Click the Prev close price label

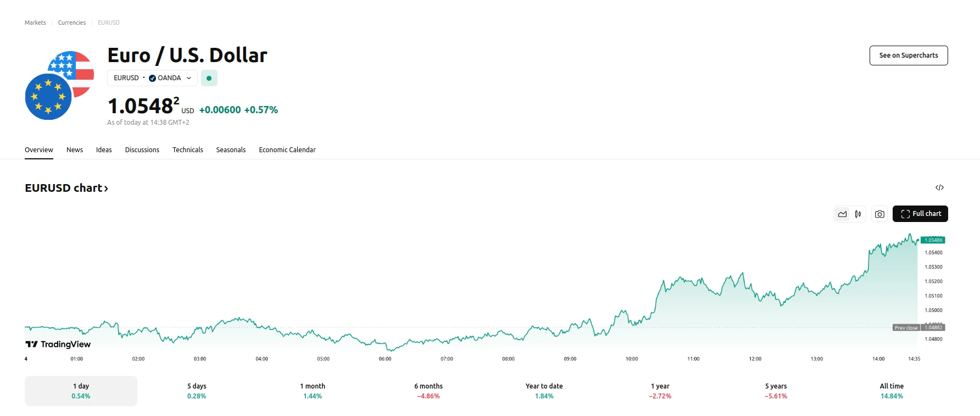click(906, 328)
